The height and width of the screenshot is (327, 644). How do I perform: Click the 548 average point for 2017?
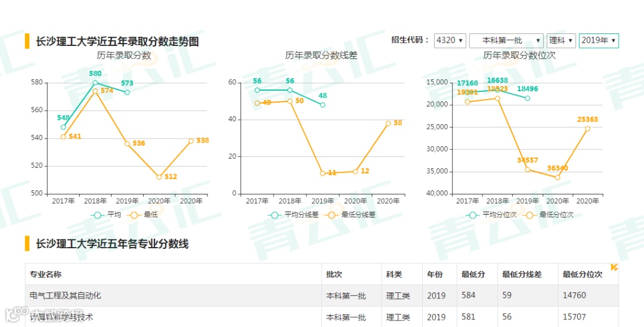63,127
